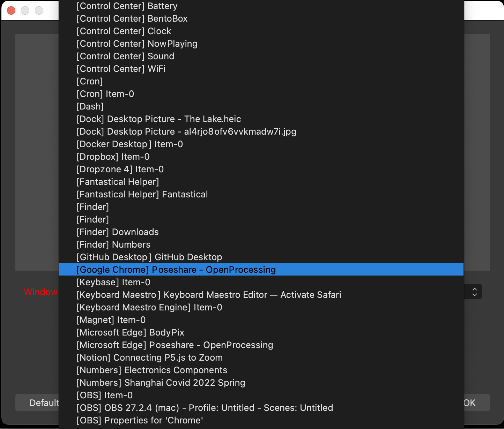Select the [OBS] Properties for 'Chrome' window entry

point(140,420)
